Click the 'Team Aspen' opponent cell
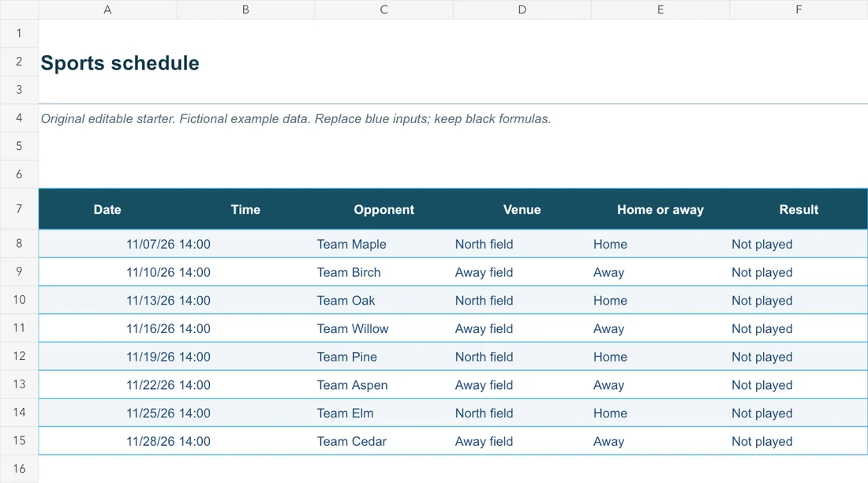 pos(383,385)
